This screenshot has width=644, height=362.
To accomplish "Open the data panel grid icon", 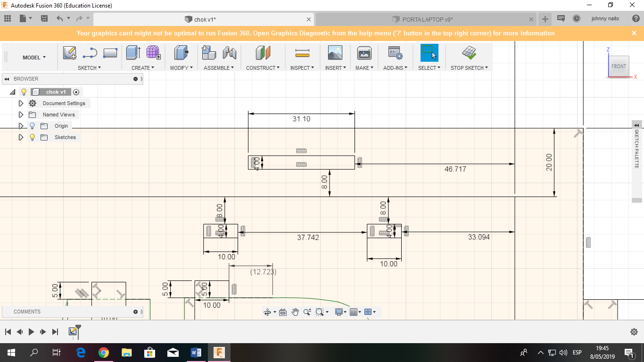I will click(8, 18).
